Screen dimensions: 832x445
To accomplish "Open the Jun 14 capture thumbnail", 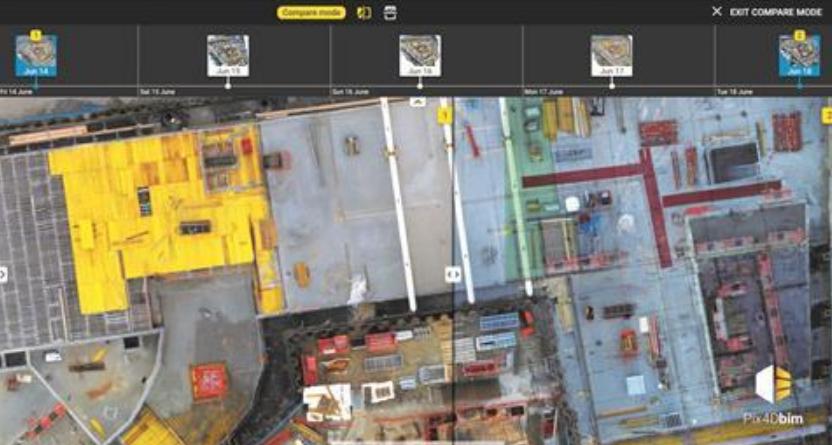I will (36, 56).
